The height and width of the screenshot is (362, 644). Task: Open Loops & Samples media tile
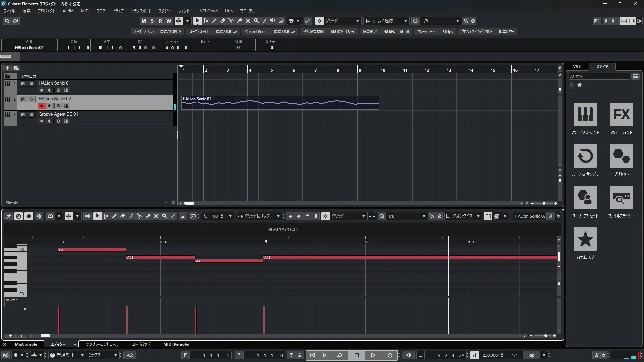click(x=585, y=156)
